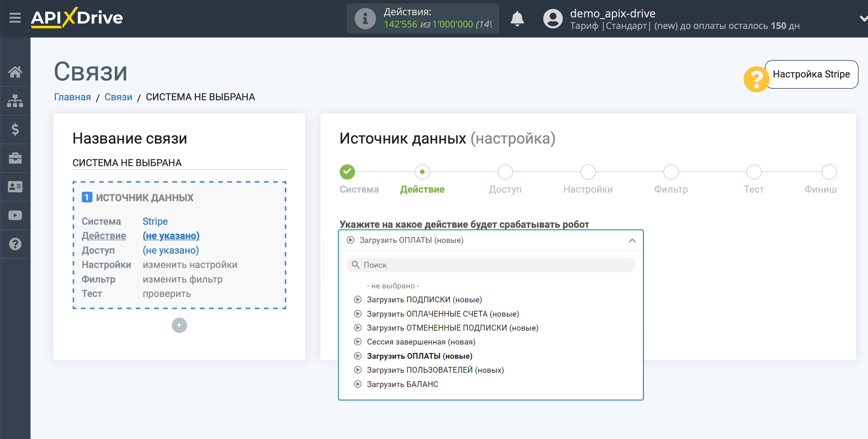The width and height of the screenshot is (868, 439).
Task: Click изменить фильтр
Action: click(x=183, y=279)
